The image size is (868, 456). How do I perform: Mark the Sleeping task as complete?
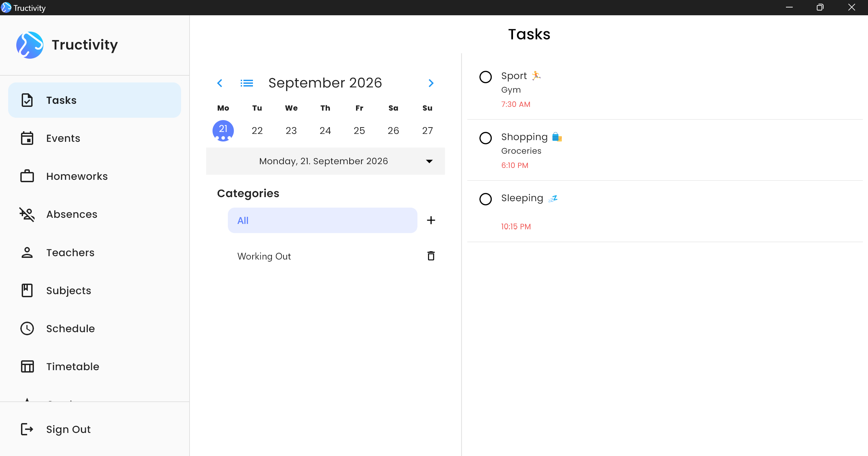[486, 199]
